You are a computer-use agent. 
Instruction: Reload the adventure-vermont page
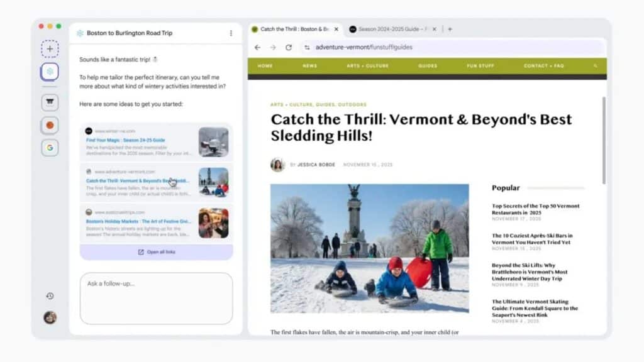click(289, 47)
